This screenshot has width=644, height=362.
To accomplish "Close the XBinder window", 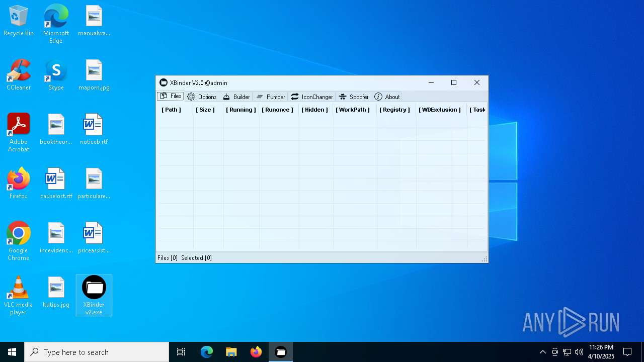I will coord(477,82).
